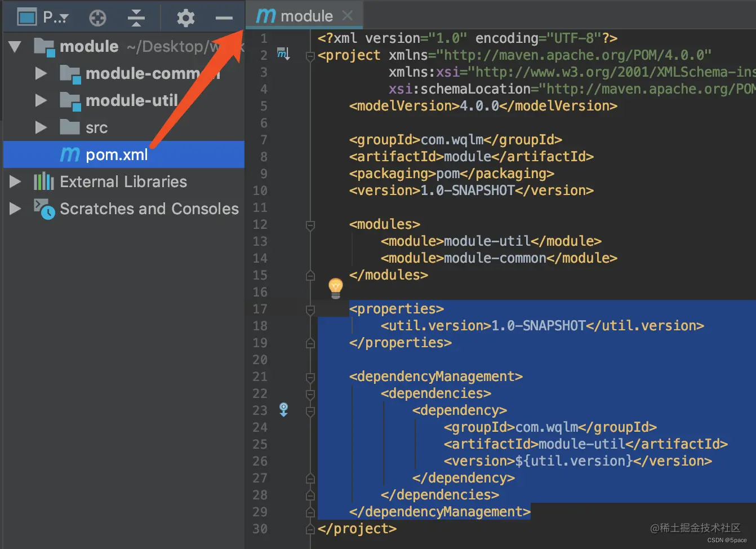Click the gutter navigation icon on line 23

coord(283,410)
